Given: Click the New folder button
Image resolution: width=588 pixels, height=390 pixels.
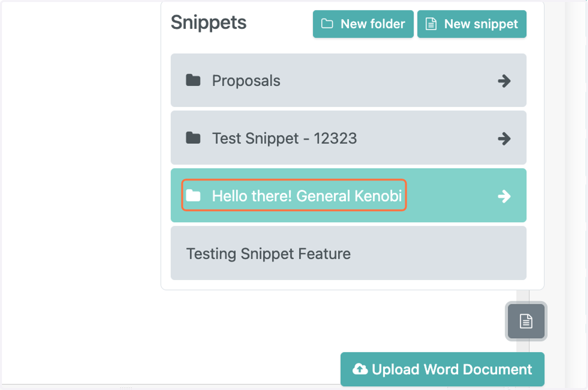Looking at the screenshot, I should [x=363, y=24].
